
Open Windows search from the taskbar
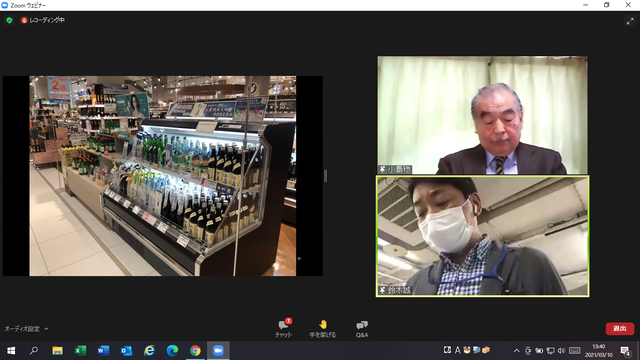pyautogui.click(x=34, y=351)
